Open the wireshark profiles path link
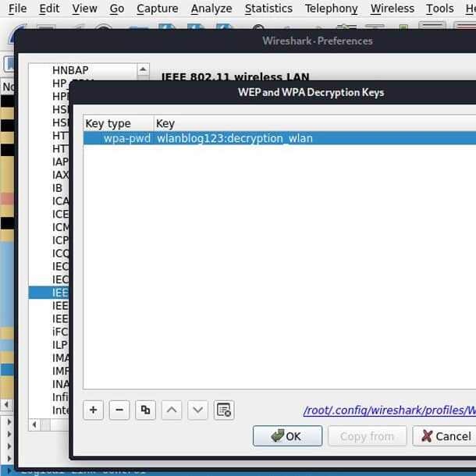Viewport: 476px width, 476px height. 389,410
